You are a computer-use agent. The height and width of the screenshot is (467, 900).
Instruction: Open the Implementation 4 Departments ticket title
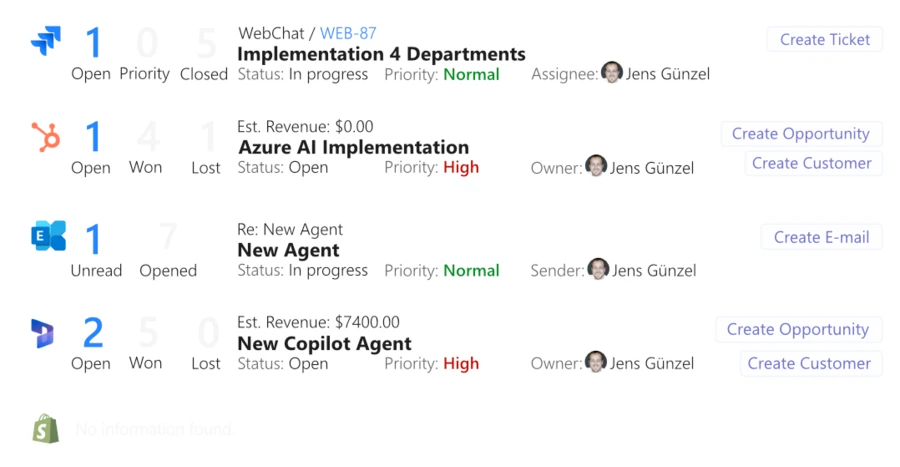click(381, 54)
